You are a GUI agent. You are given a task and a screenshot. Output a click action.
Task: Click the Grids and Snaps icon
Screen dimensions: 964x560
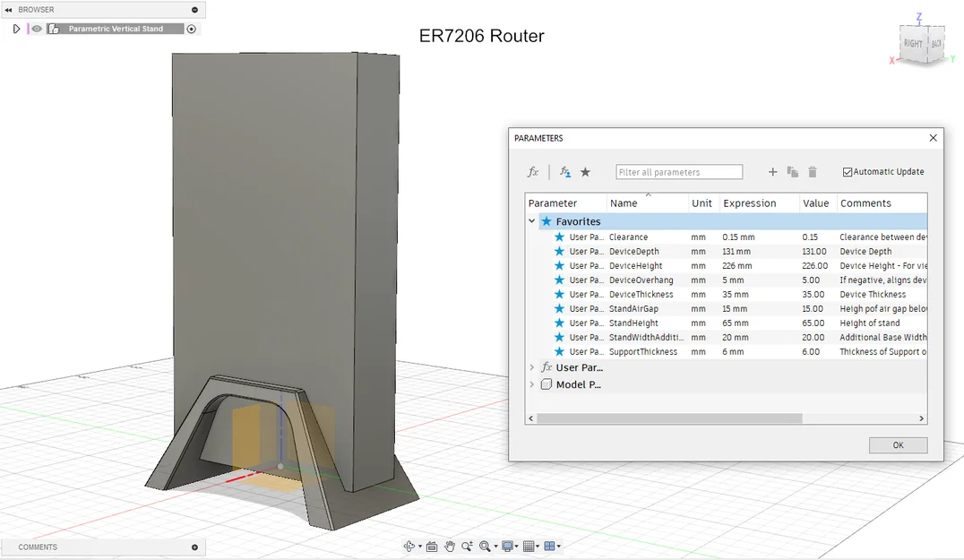[x=529, y=546]
